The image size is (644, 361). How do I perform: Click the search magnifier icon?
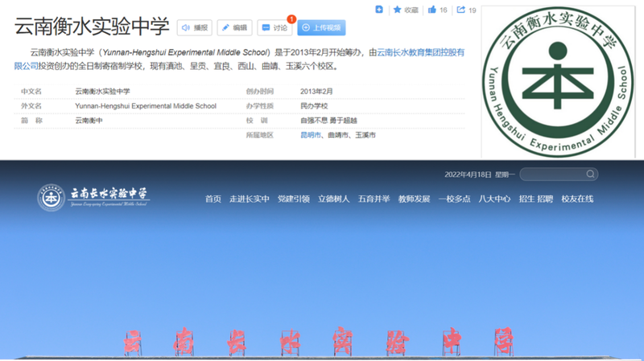point(590,174)
